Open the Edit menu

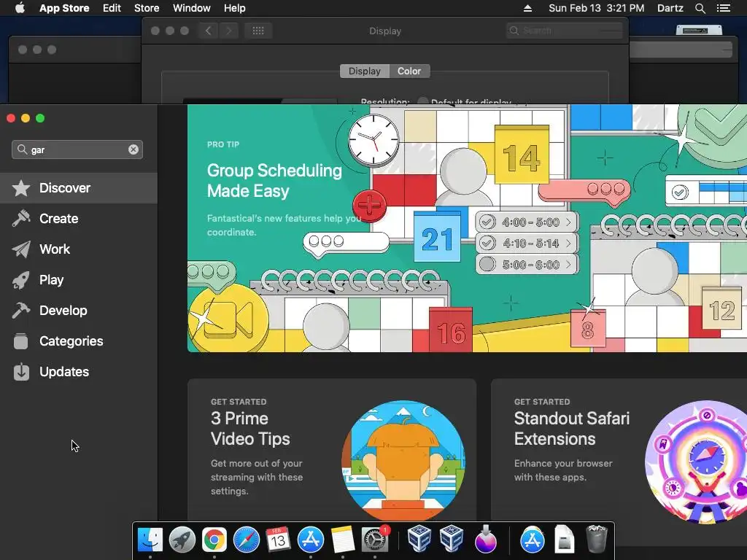[x=112, y=8]
